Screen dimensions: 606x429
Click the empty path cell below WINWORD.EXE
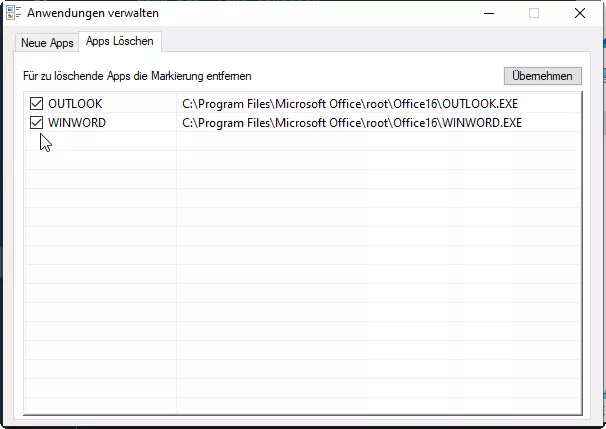(x=378, y=142)
